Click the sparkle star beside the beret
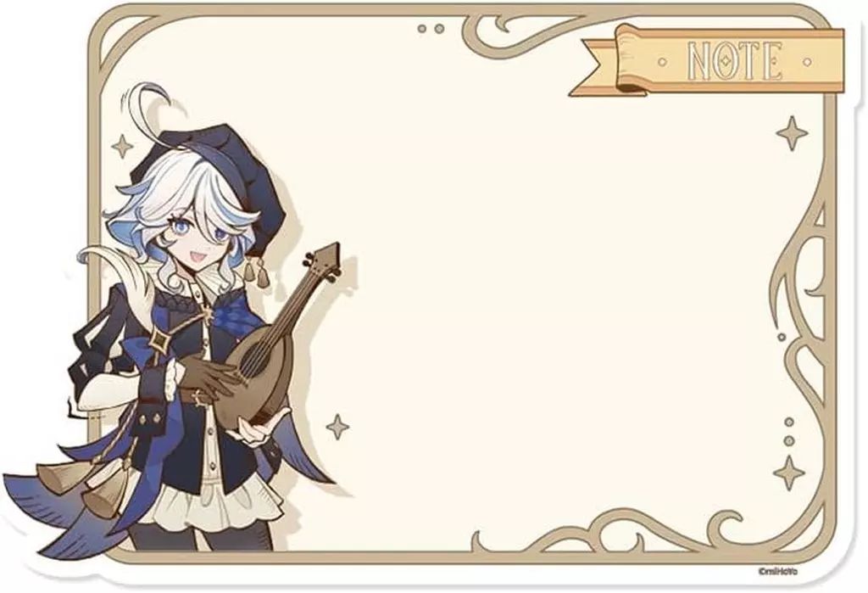This screenshot has height=593, width=868. click(122, 146)
